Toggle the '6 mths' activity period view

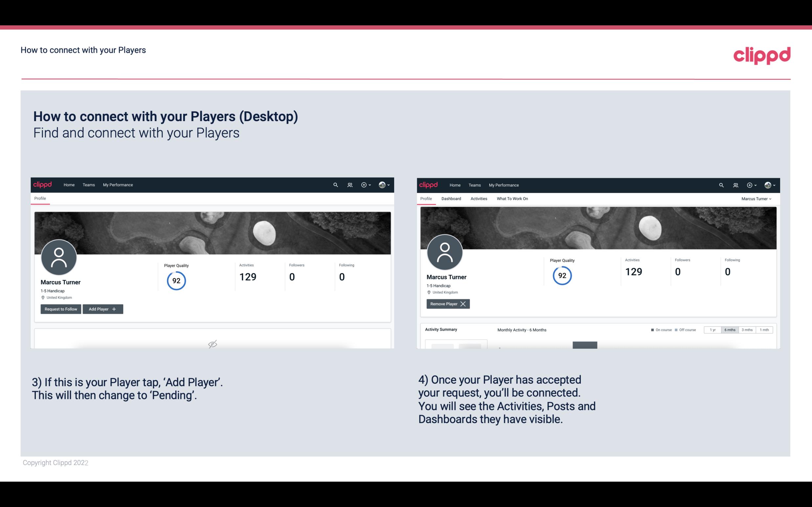point(730,329)
